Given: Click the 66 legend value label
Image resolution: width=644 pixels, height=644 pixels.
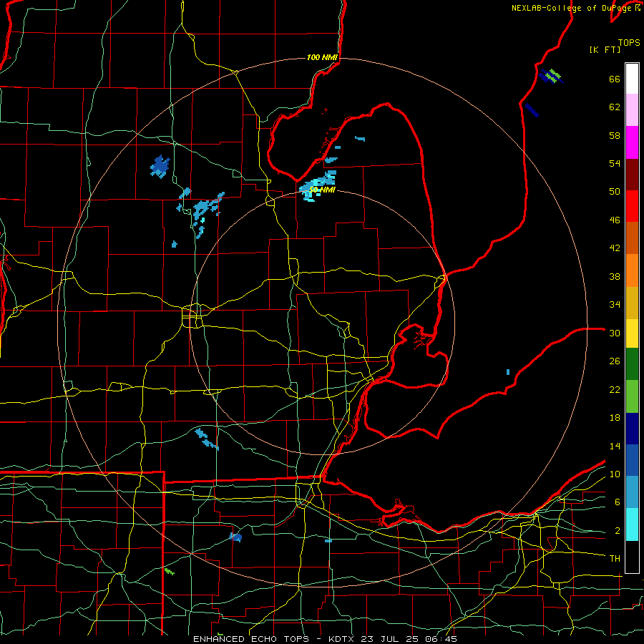Looking at the screenshot, I should (x=615, y=79).
